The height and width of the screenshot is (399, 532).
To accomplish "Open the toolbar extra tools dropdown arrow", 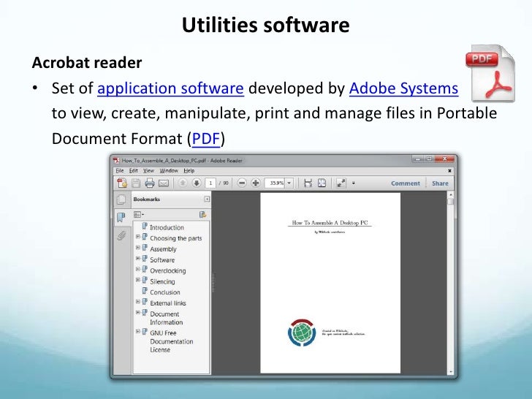I will tap(354, 183).
